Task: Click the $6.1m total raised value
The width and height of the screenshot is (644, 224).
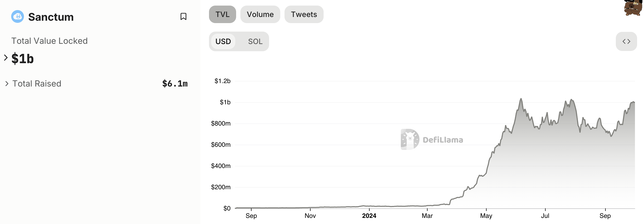Action: (175, 84)
